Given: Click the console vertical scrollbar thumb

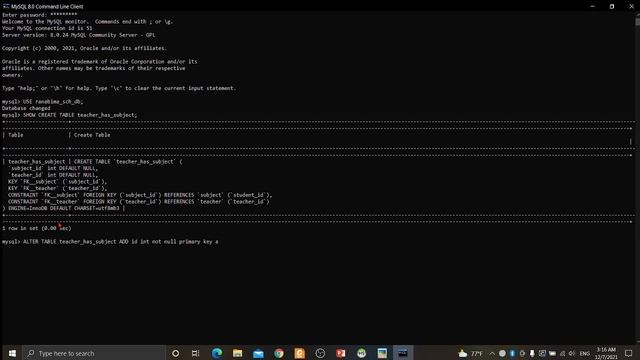Looking at the screenshot, I should click(x=637, y=22).
